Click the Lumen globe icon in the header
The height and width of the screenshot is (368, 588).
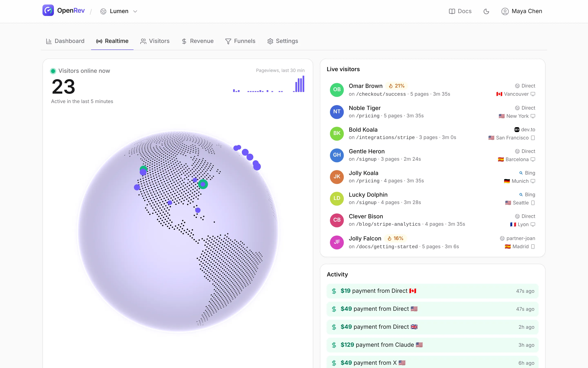point(103,11)
